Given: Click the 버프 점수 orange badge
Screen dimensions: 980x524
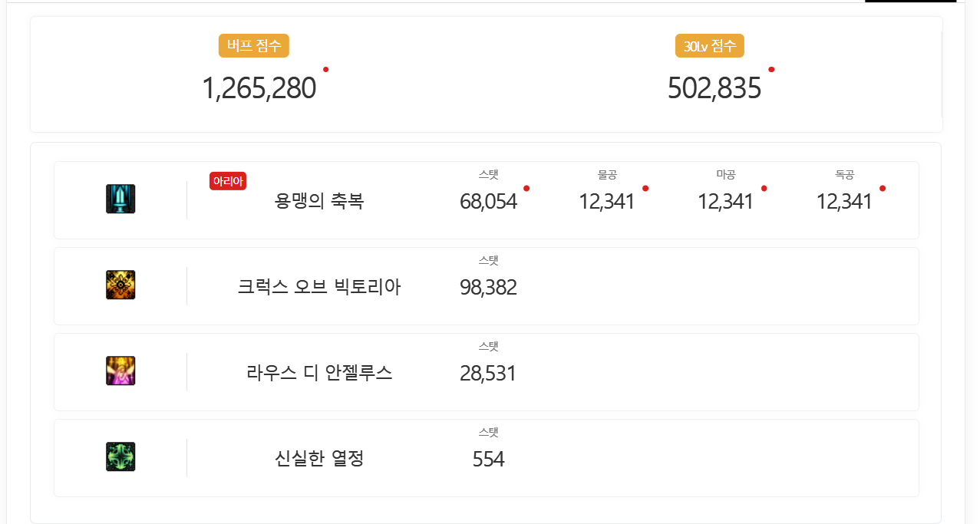Looking at the screenshot, I should [253, 46].
